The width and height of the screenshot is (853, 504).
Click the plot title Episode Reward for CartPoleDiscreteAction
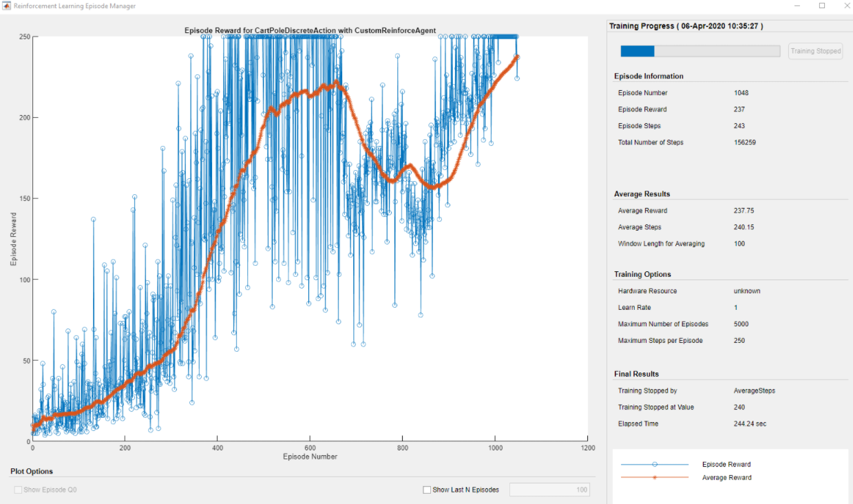[x=310, y=30]
